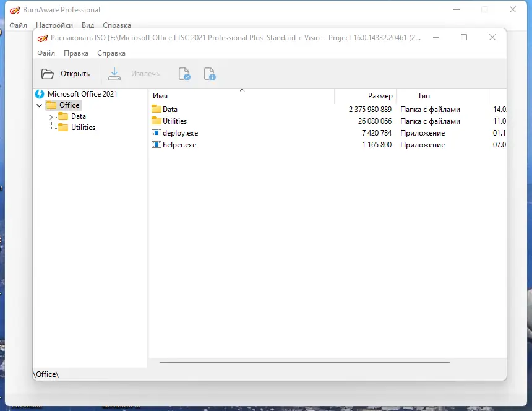Select the deploy.exe file name
This screenshot has width=532, height=411.
180,133
